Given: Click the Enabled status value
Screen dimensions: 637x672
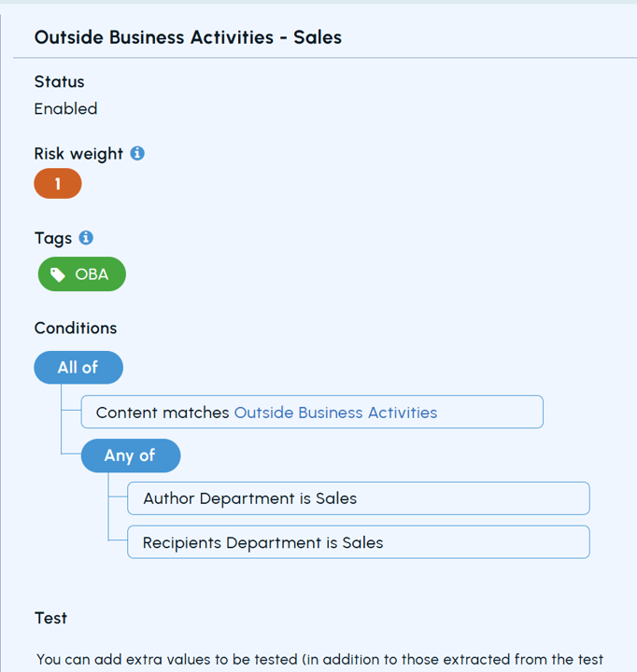Looking at the screenshot, I should pyautogui.click(x=65, y=109).
